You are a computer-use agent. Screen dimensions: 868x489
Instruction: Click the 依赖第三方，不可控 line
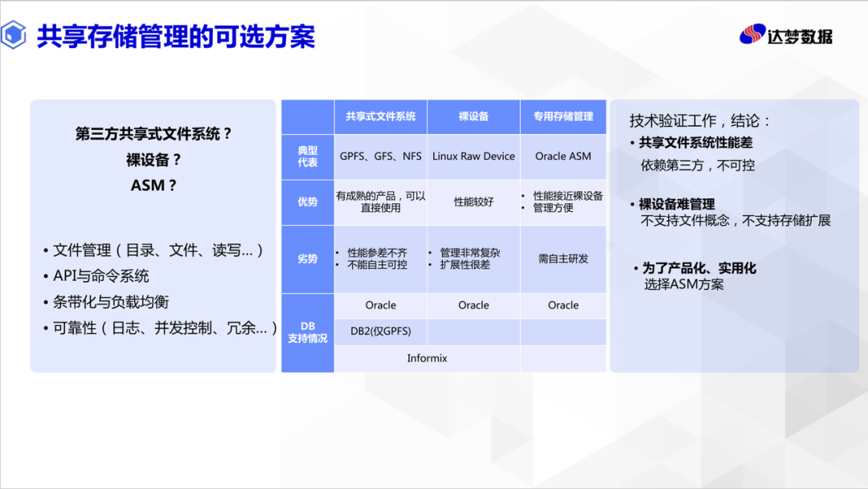point(698,165)
